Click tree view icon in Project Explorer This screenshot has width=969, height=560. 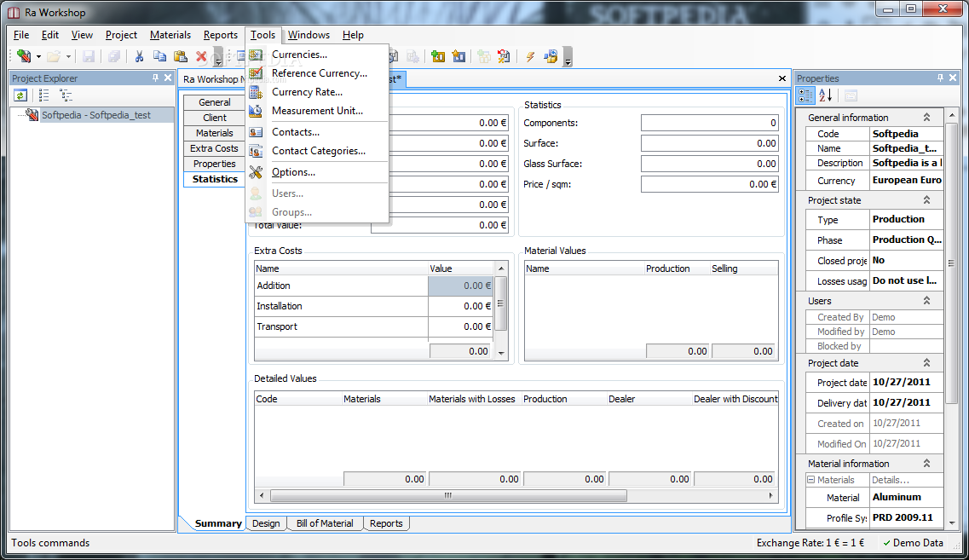coord(66,95)
